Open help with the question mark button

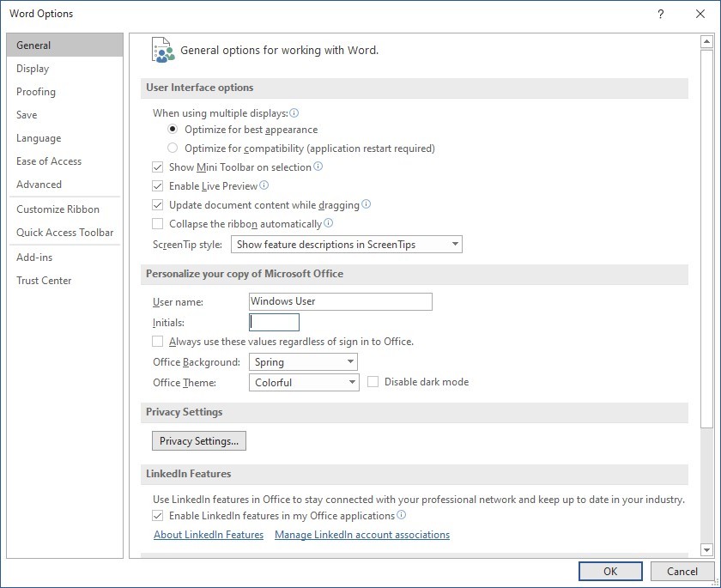coord(661,14)
